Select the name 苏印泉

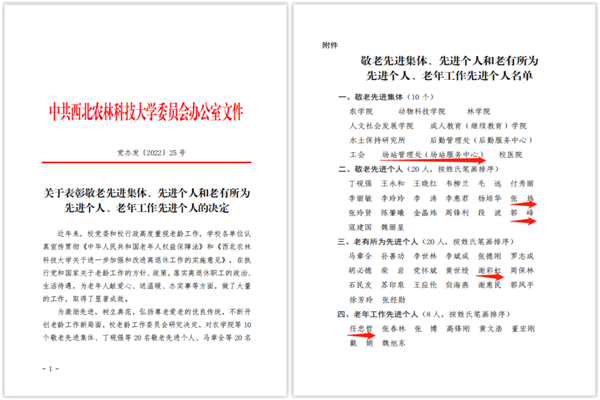[393, 285]
